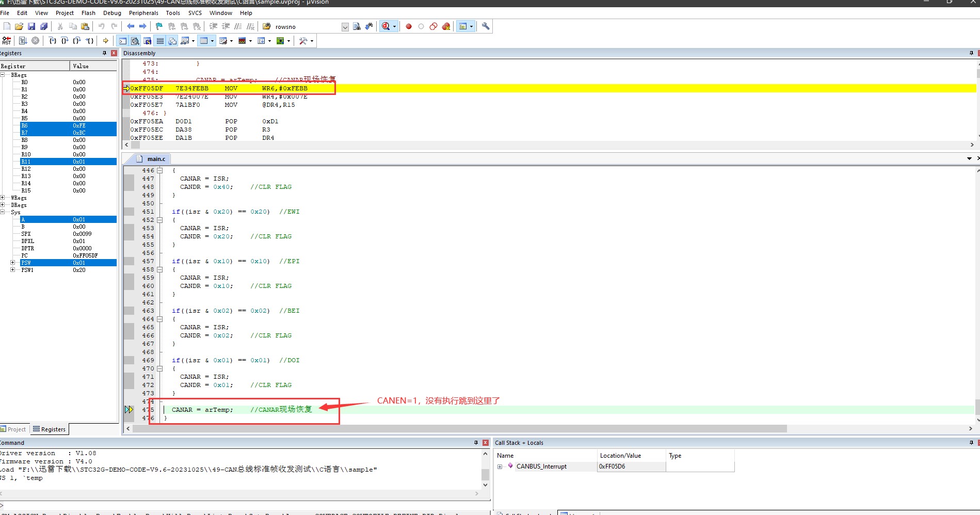Click the Value column header in Registers
The image size is (980, 515).
coord(93,66)
